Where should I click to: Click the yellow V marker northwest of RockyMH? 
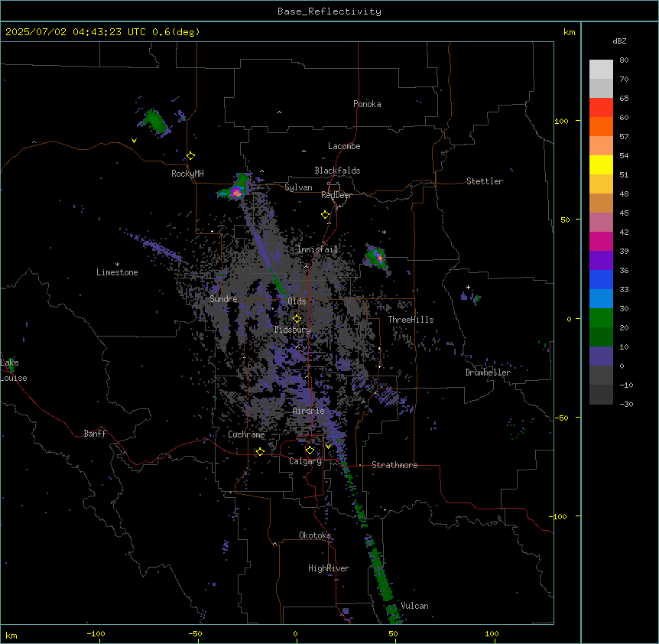coord(134,141)
